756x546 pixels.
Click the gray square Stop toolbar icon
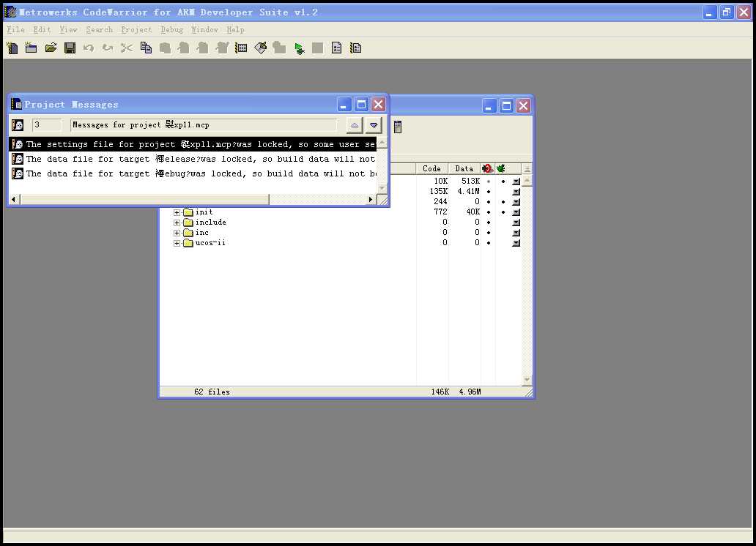(318, 48)
